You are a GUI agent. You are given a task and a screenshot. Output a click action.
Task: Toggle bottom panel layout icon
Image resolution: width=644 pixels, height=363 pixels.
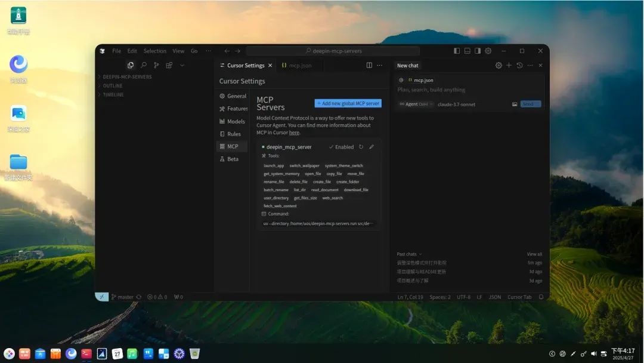click(467, 51)
